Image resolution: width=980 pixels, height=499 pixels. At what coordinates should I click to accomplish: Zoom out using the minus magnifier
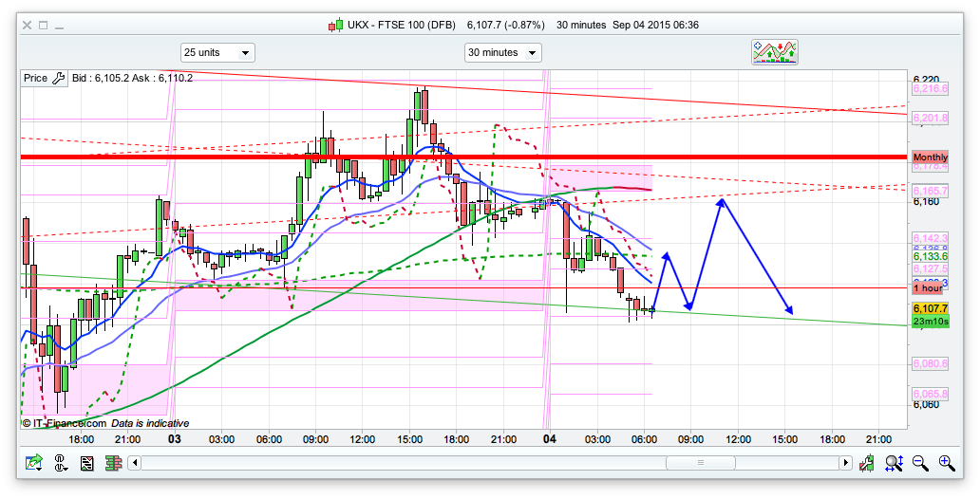click(920, 463)
